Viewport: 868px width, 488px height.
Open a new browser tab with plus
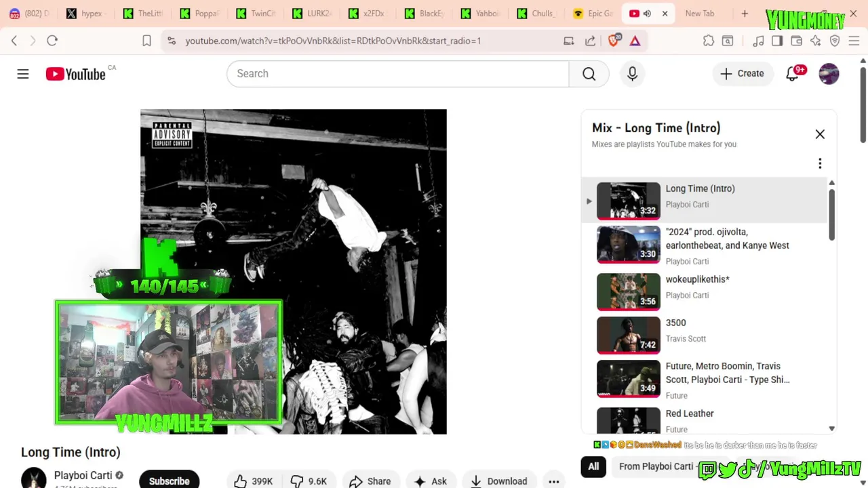[745, 14]
